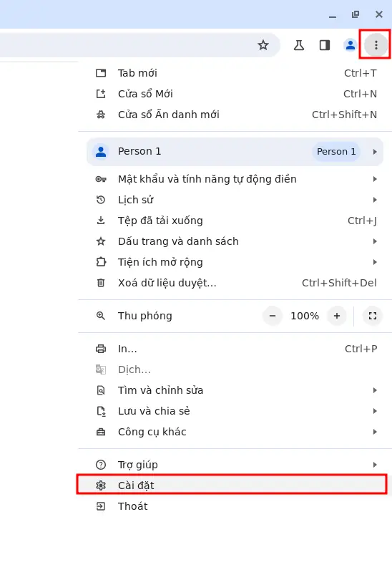Click the Lưu và chia sẻ file icon
Viewport: 392px width, 580px height.
point(101,411)
